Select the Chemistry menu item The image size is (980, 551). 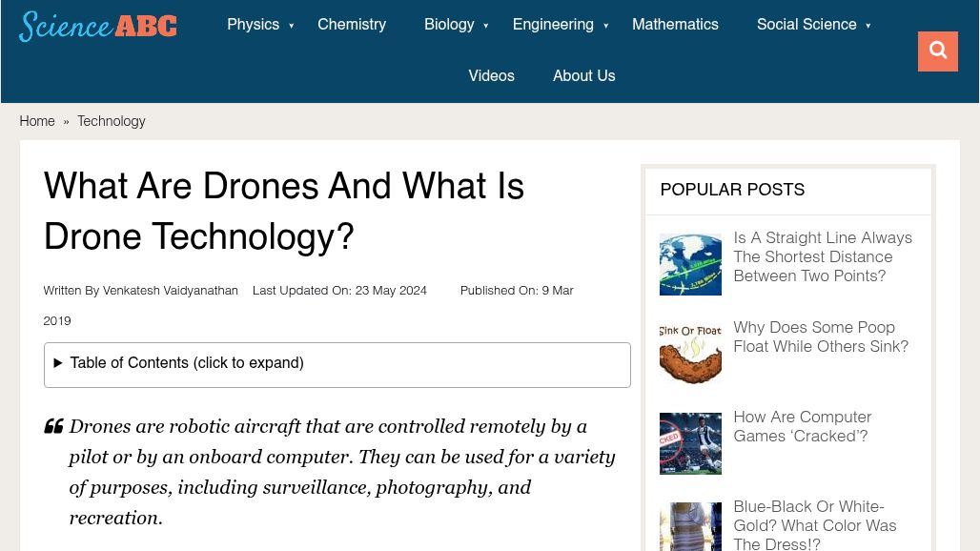[x=352, y=26]
